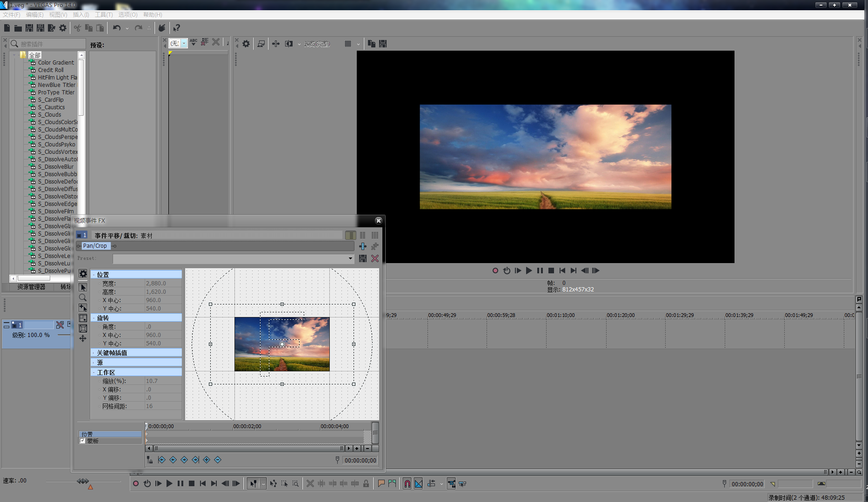The width and height of the screenshot is (868, 502).
Task: Copy snapshot to clipboard in preview toolbar
Action: 372,44
